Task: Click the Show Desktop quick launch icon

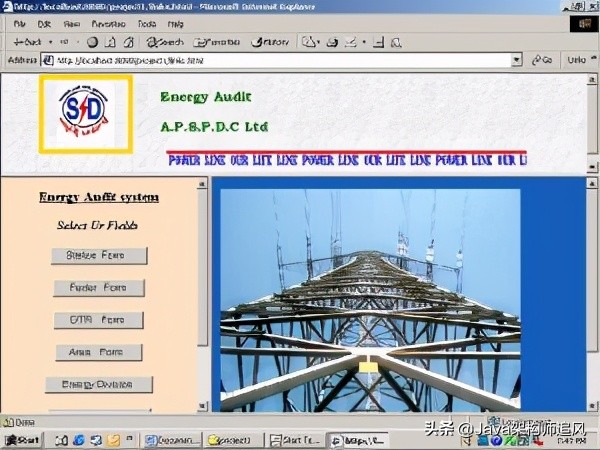Action: click(61, 440)
